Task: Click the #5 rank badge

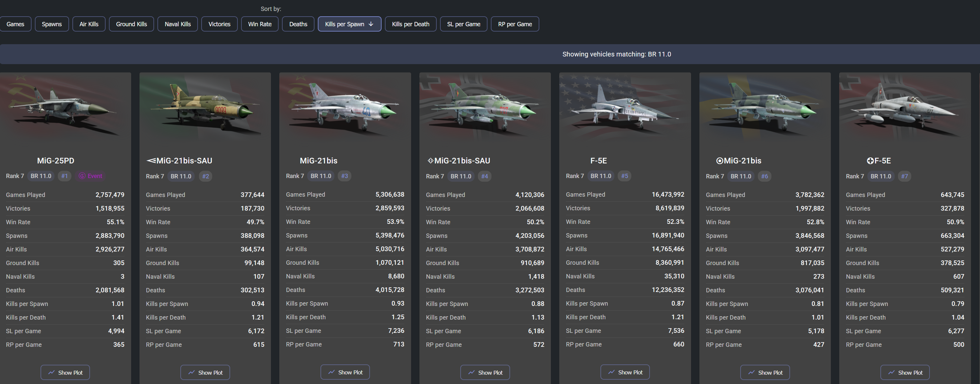Action: (624, 176)
